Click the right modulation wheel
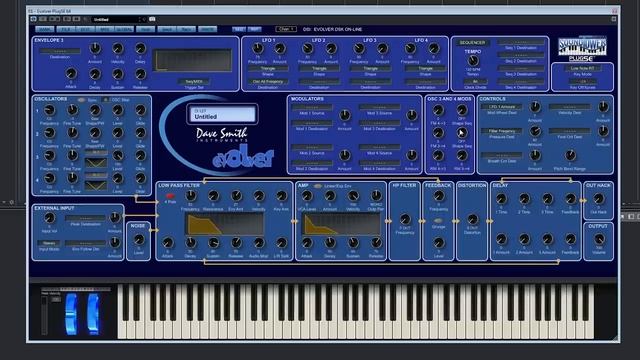Image resolution: width=640 pixels, height=360 pixels. point(93,314)
